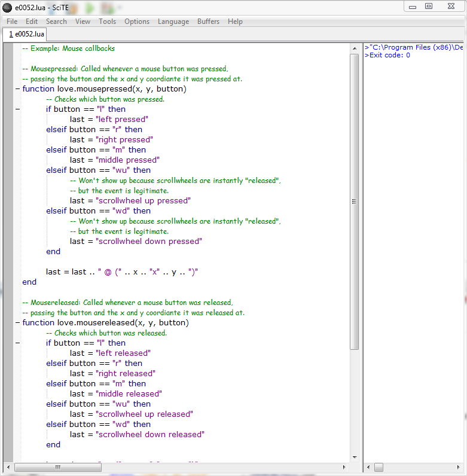Open the Search menu
The height and width of the screenshot is (476, 467).
point(56,22)
